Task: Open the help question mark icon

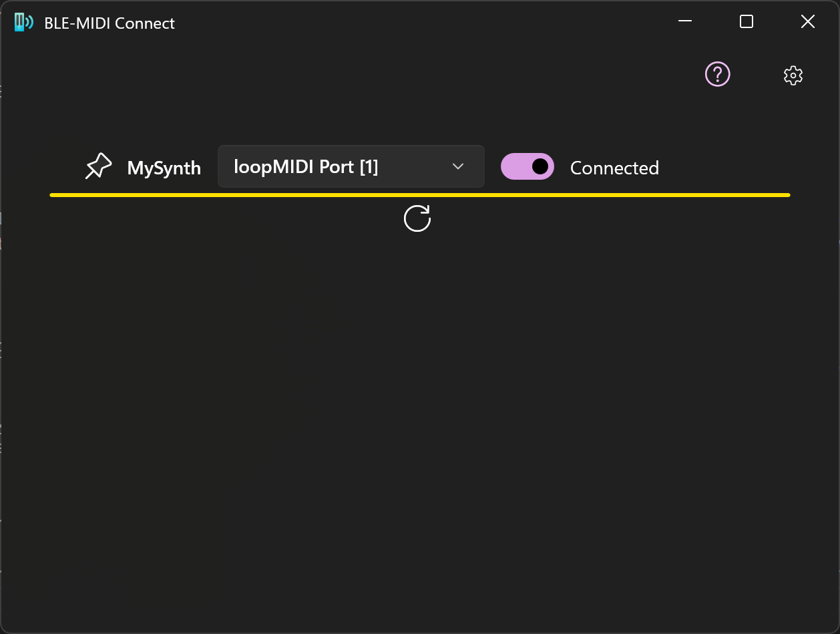Action: coord(718,74)
